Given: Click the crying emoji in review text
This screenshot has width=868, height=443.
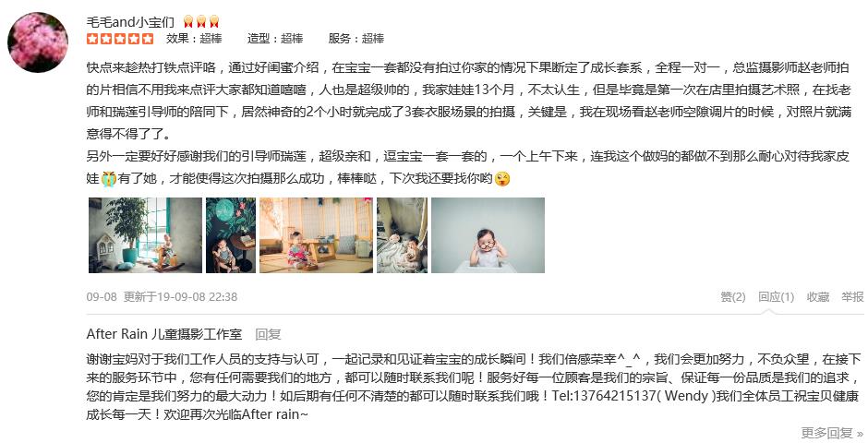Looking at the screenshot, I should pyautogui.click(x=109, y=179).
